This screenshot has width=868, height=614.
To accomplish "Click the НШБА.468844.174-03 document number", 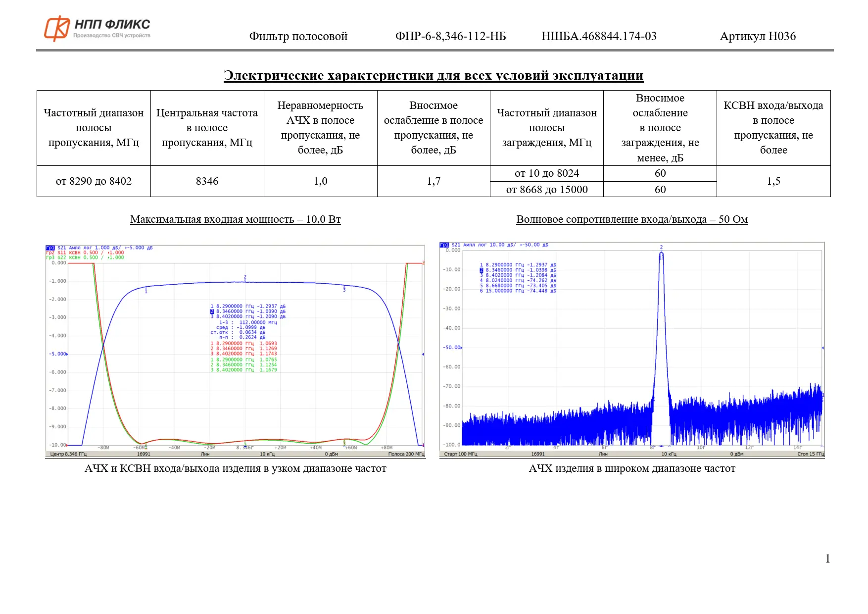I will click(x=599, y=36).
